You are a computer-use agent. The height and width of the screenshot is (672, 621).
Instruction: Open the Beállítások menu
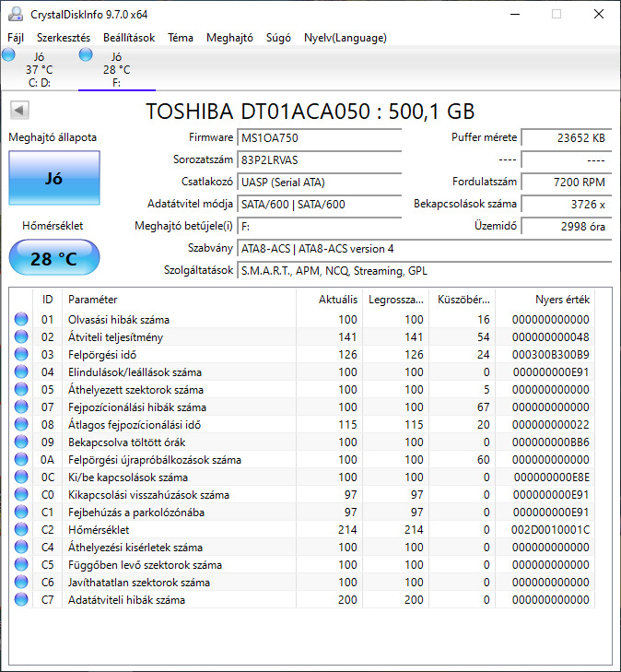129,38
